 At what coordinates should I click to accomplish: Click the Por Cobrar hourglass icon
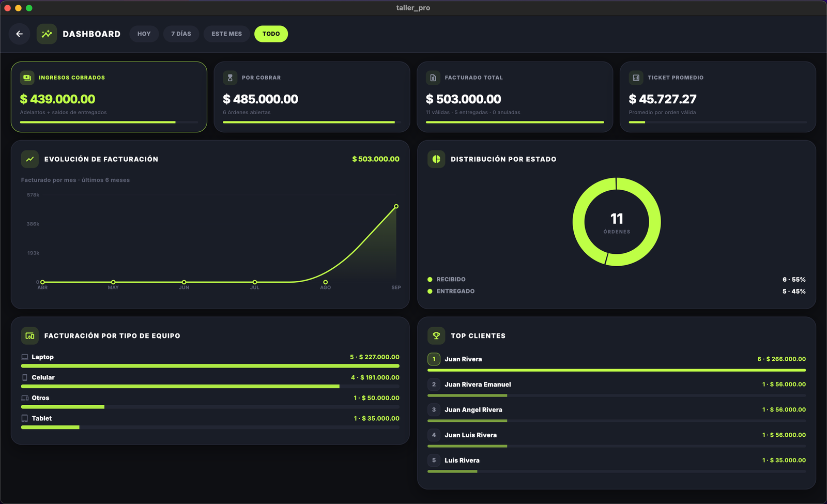click(x=230, y=78)
